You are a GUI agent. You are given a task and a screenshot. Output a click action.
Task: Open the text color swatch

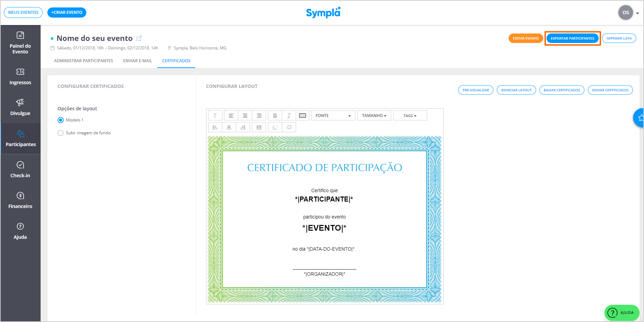point(303,116)
